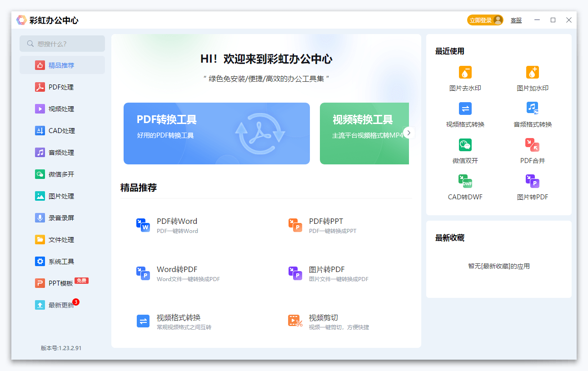Click the 微信多开 WeChat sidebar icon

40,174
